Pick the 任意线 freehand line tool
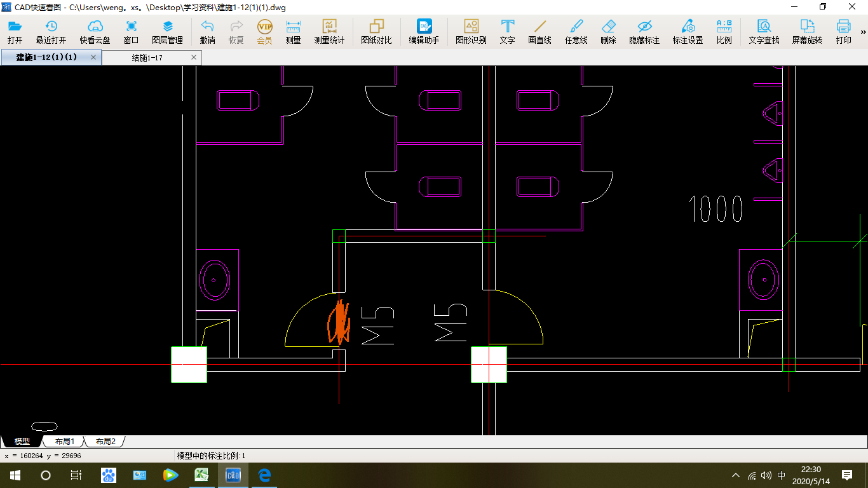This screenshot has width=868, height=488. tap(576, 32)
